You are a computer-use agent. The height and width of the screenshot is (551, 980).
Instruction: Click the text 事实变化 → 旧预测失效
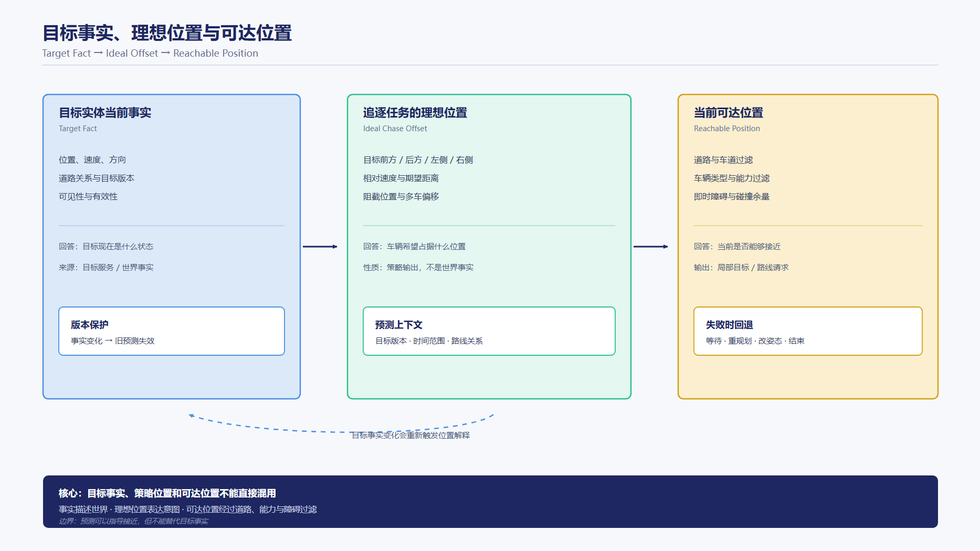click(113, 341)
